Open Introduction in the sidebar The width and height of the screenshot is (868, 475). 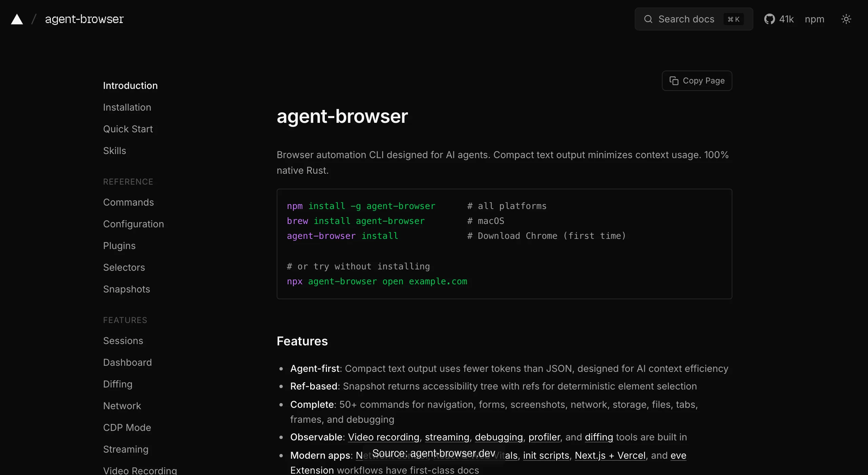[130, 85]
